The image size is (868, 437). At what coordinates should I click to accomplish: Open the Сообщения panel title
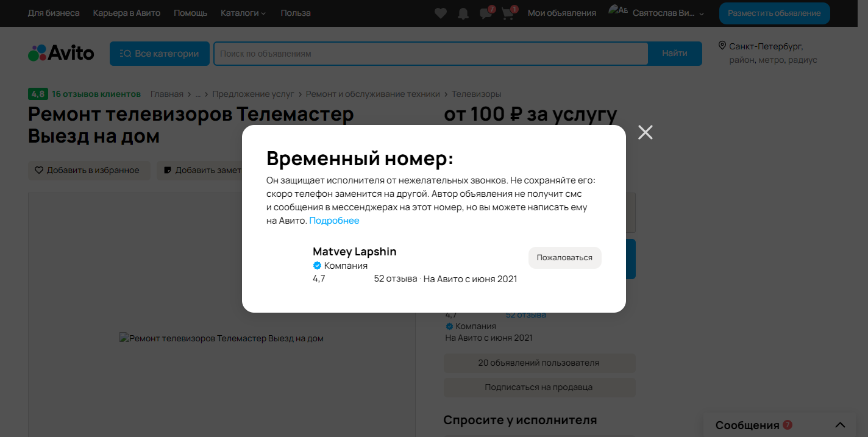[747, 425]
